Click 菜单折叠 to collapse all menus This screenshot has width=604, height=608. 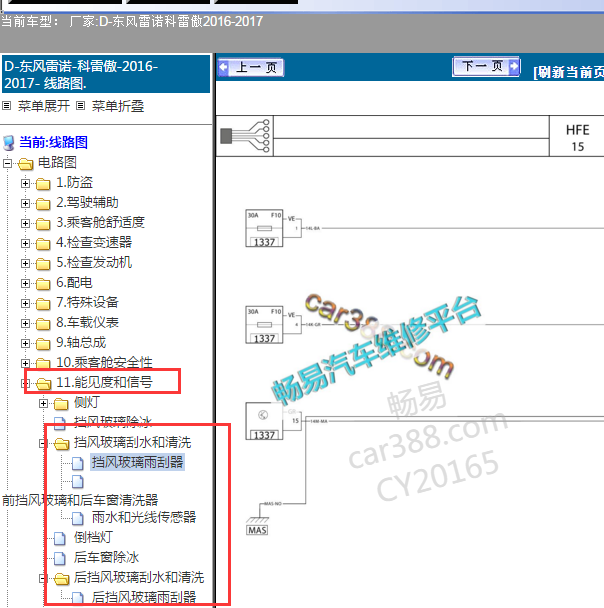[117, 106]
